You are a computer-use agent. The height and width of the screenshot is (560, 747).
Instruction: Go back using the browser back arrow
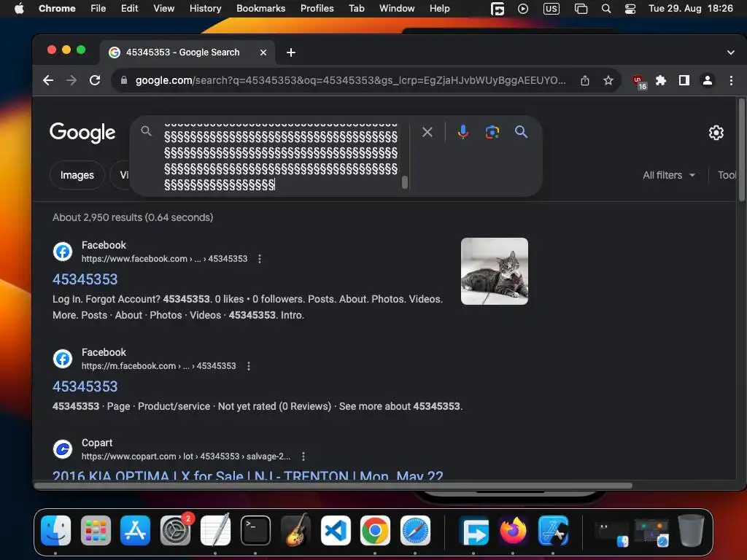coord(48,80)
